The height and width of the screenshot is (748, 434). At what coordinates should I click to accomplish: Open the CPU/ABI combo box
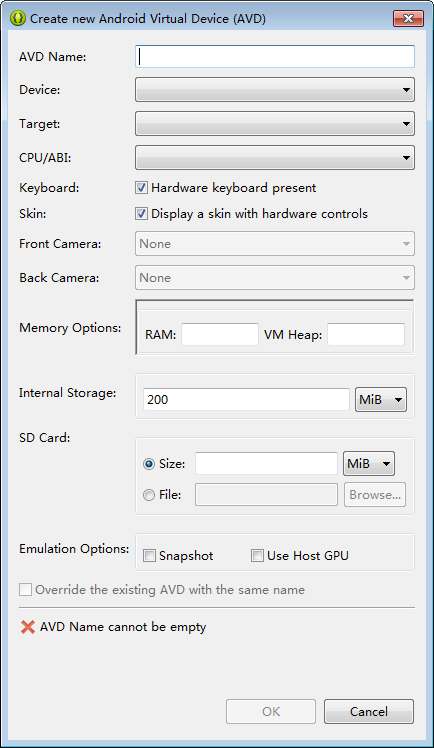(275, 158)
